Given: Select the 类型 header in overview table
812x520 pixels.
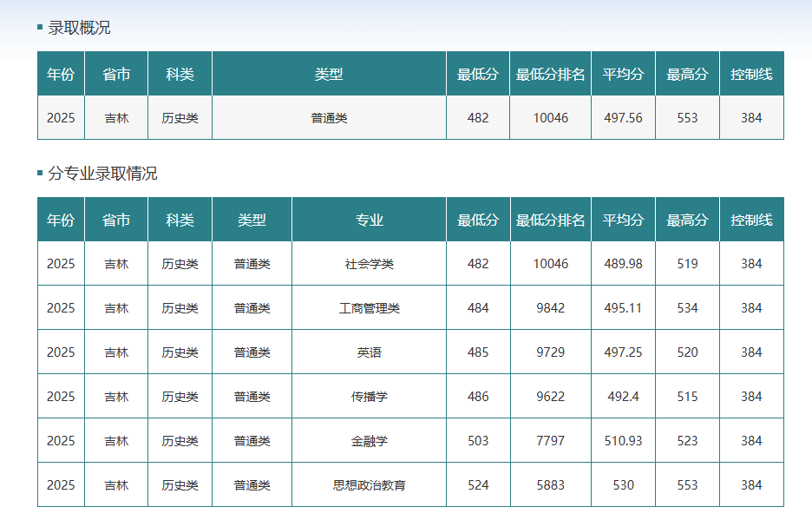Looking at the screenshot, I should (329, 74).
